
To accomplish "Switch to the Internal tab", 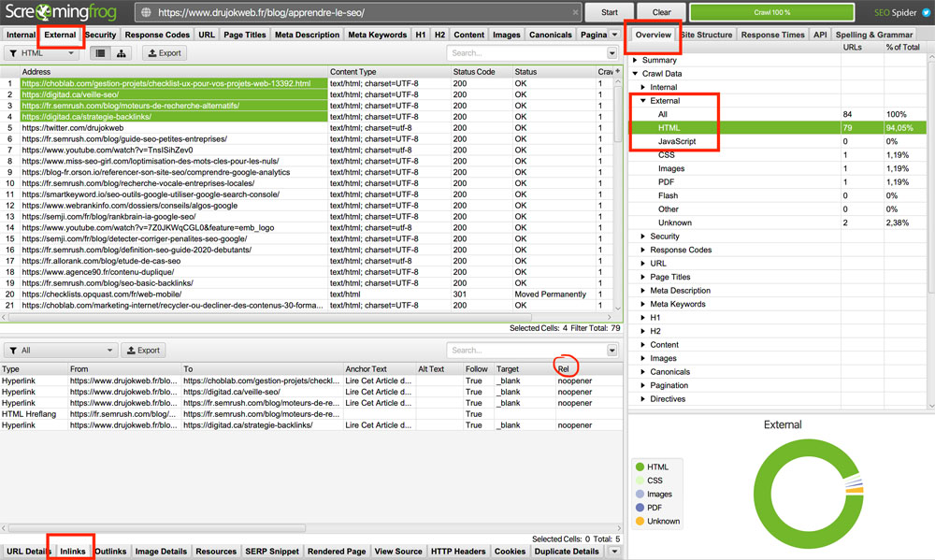I will [21, 35].
